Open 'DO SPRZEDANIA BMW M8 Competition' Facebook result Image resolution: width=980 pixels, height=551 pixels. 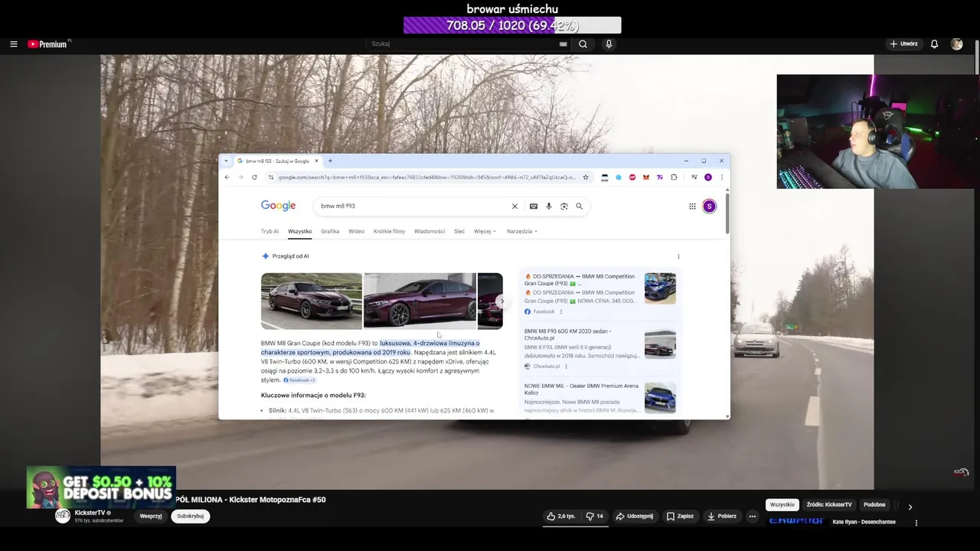click(580, 279)
